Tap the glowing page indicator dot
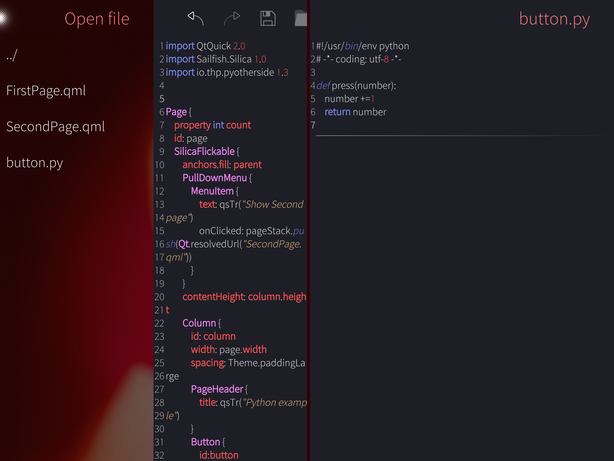 click(4, 17)
